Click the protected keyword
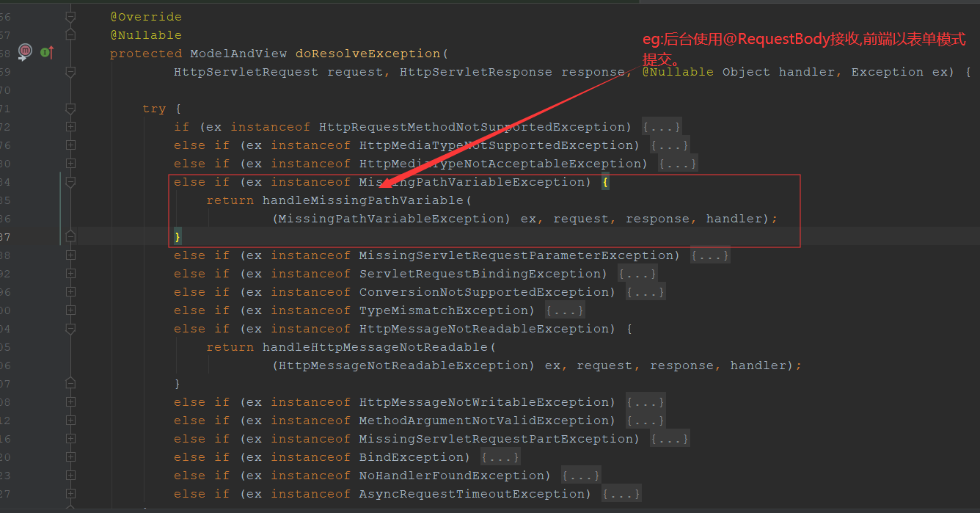The width and height of the screenshot is (980, 513). pos(146,53)
